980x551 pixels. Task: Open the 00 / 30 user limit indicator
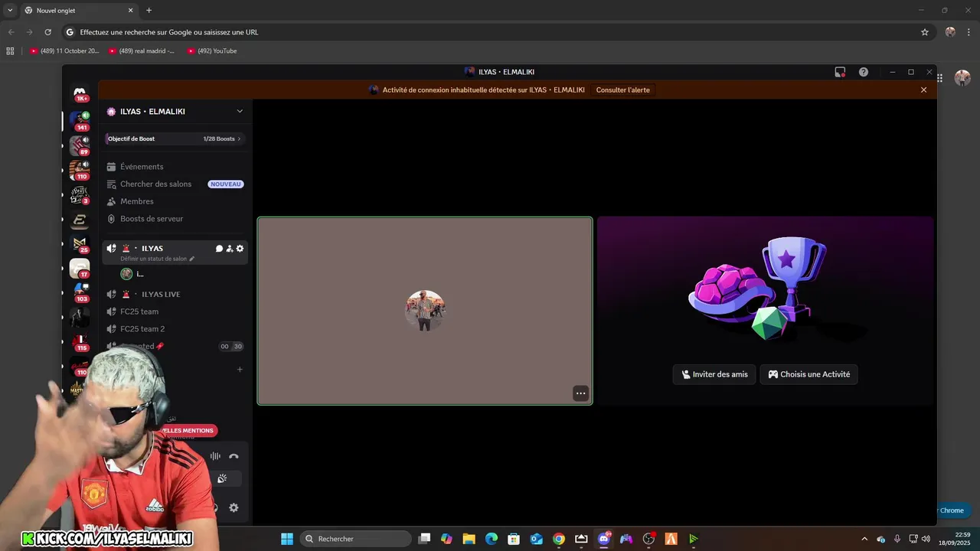point(231,347)
